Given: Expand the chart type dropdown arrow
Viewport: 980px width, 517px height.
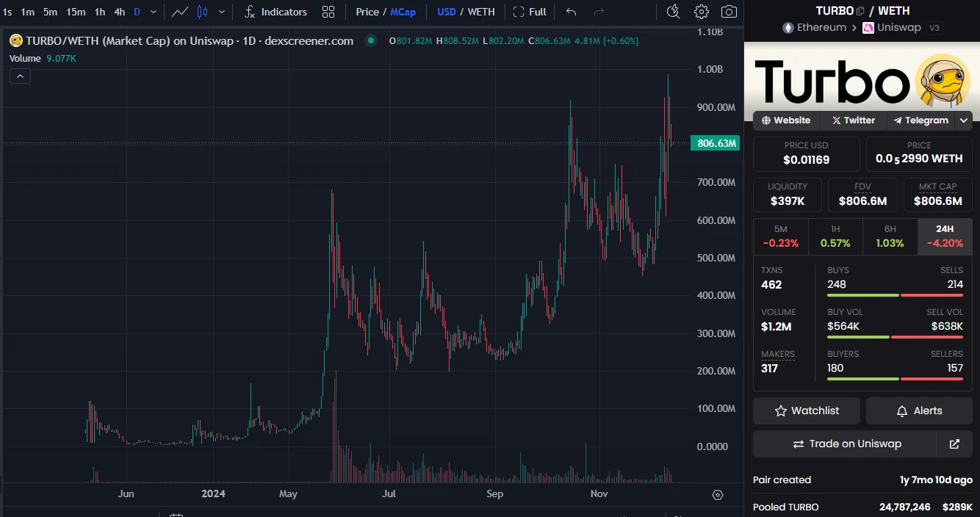Looking at the screenshot, I should (x=222, y=12).
